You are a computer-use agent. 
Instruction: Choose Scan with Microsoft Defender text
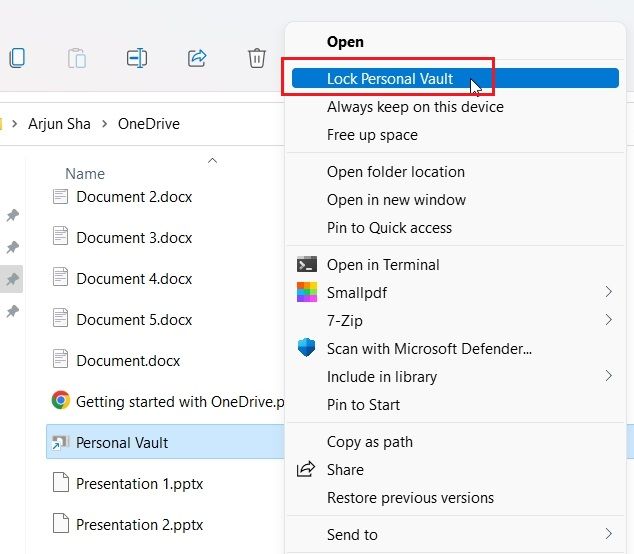[x=429, y=349]
